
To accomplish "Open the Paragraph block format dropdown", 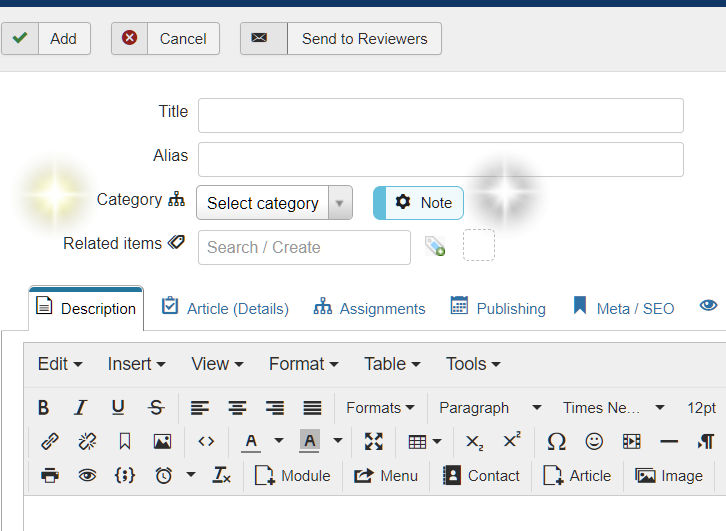I will [x=490, y=408].
